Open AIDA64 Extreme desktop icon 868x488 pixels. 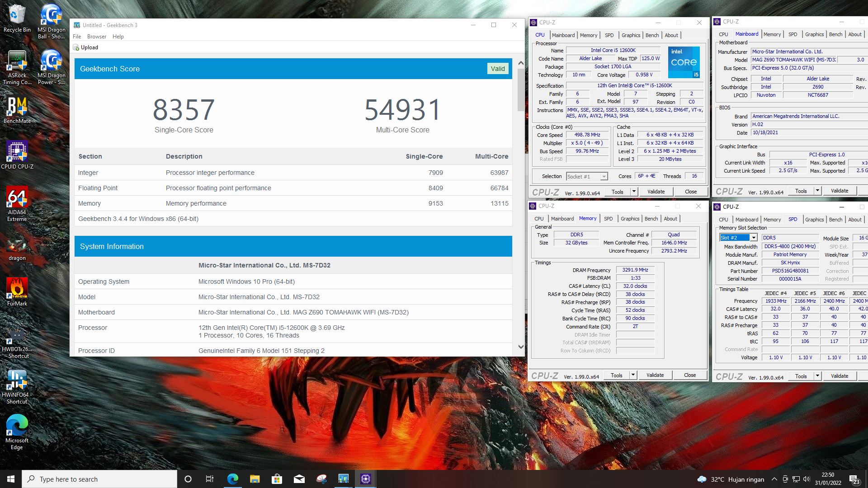point(17,204)
